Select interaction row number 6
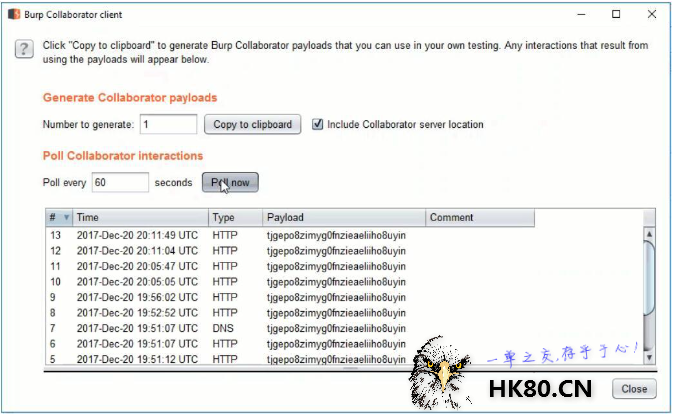 (x=344, y=343)
